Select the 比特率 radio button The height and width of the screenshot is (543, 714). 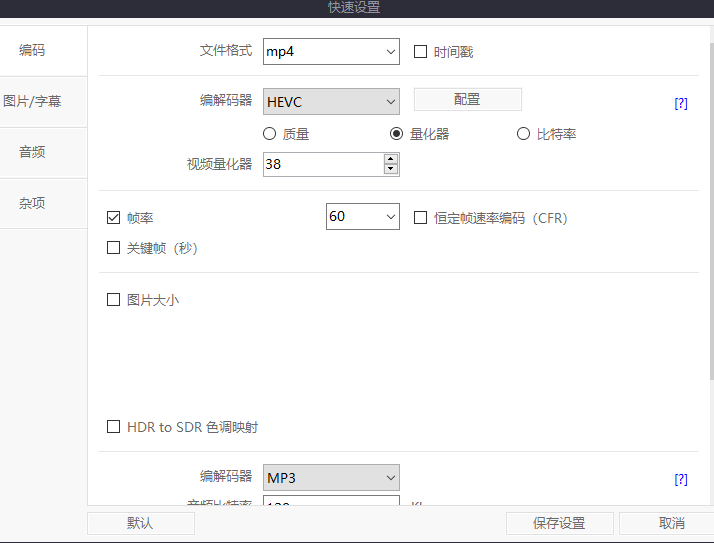(x=523, y=134)
